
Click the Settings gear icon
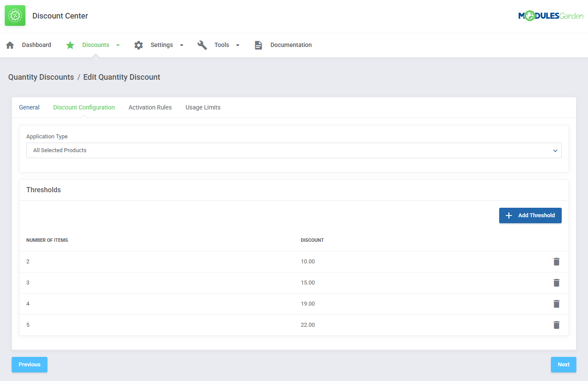pyautogui.click(x=138, y=45)
